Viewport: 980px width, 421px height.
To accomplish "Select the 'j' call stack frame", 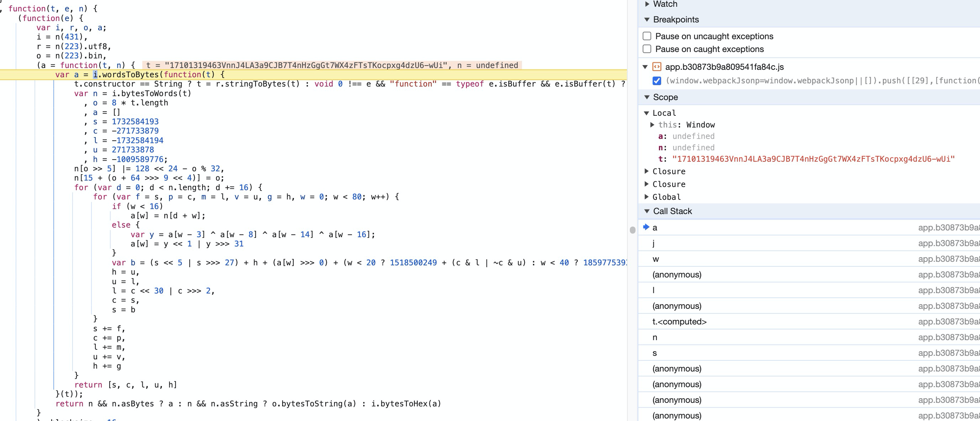I will tap(654, 243).
